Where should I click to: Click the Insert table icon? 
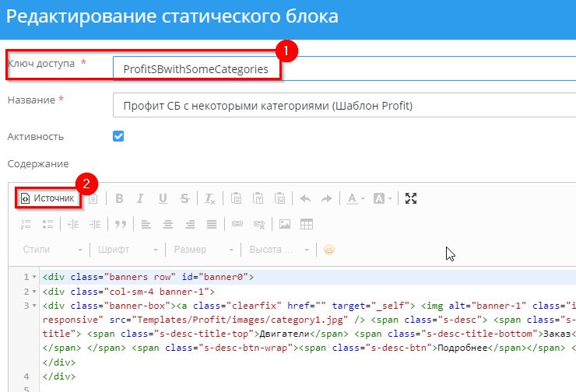click(x=307, y=224)
